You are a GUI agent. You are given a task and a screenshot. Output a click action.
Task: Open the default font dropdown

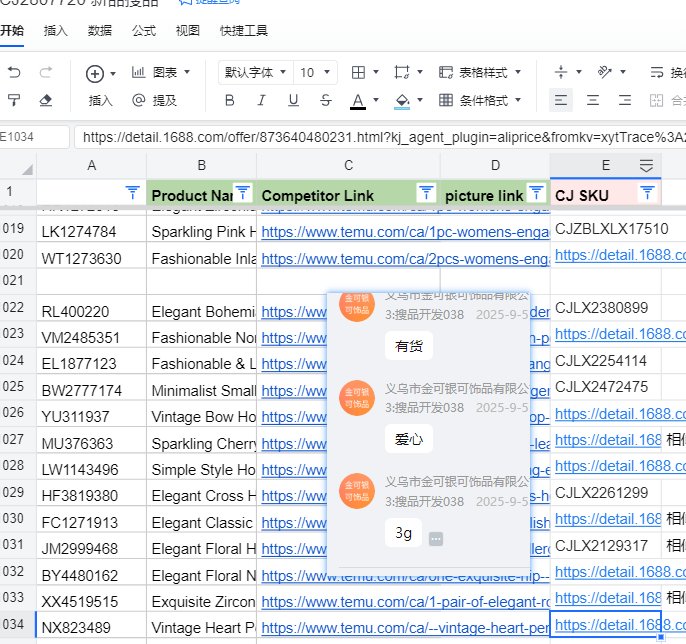pyautogui.click(x=255, y=72)
